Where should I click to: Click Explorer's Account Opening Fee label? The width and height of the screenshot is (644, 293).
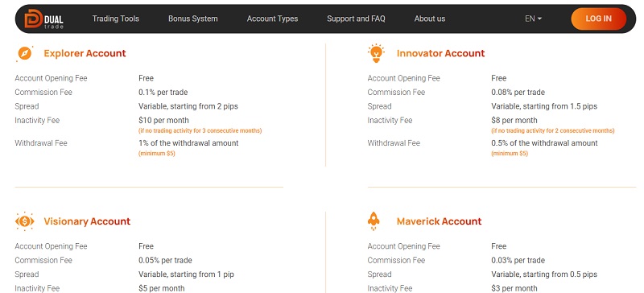pos(51,78)
